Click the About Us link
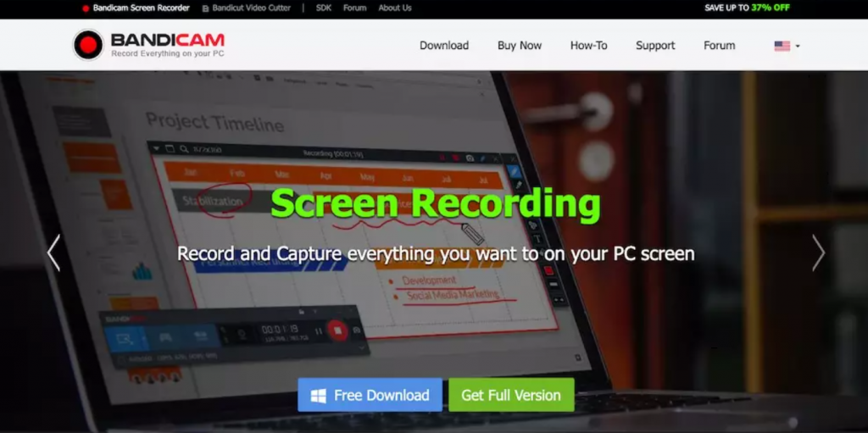 395,8
